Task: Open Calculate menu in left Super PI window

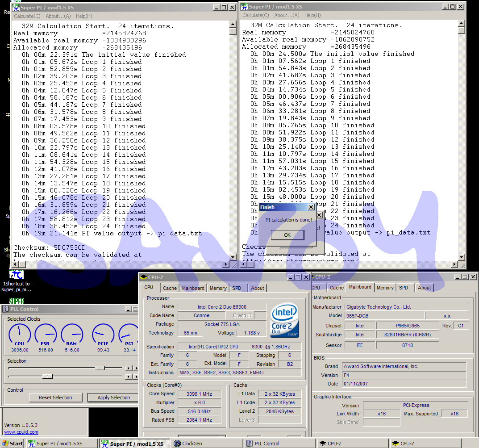Action: coord(27,16)
